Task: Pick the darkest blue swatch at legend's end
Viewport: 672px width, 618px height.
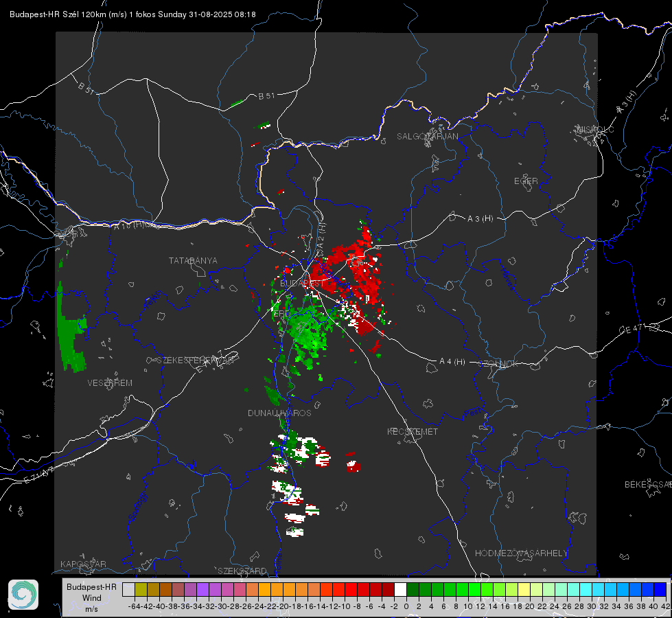Action: (660, 589)
